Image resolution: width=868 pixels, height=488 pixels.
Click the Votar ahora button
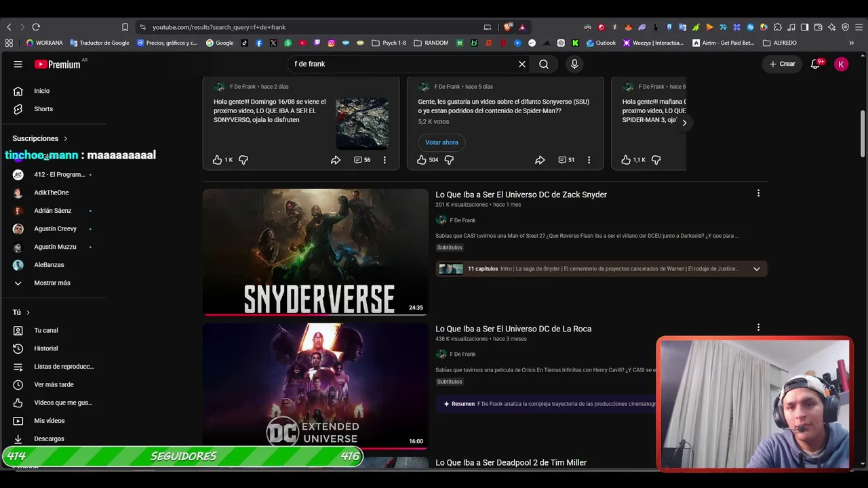click(441, 142)
